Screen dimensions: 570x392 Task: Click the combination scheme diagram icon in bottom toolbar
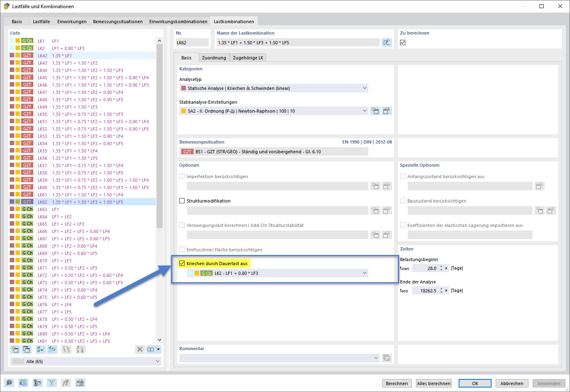pos(52,383)
